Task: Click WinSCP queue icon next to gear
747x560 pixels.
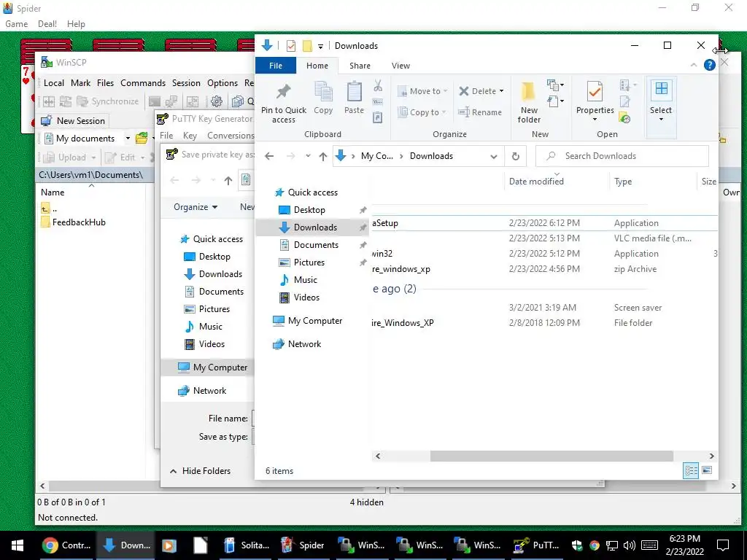Action: (x=237, y=101)
